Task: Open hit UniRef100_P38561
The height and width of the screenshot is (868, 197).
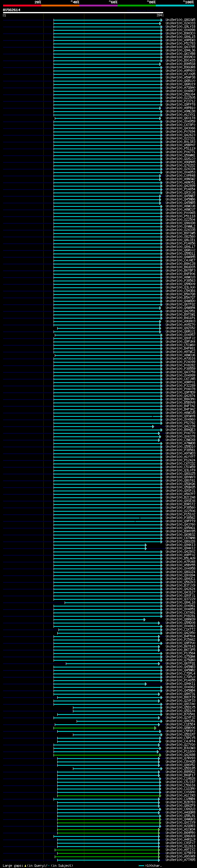Action: pos(180,450)
